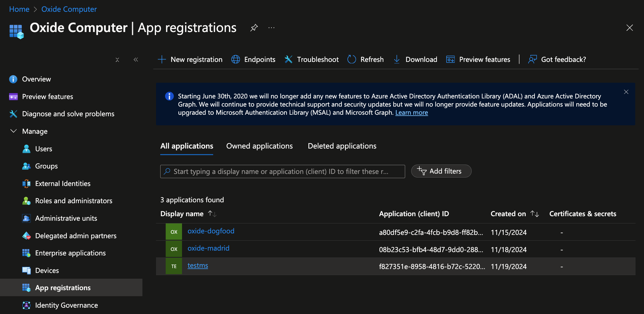Click the Identity Governance icon

pyautogui.click(x=26, y=305)
